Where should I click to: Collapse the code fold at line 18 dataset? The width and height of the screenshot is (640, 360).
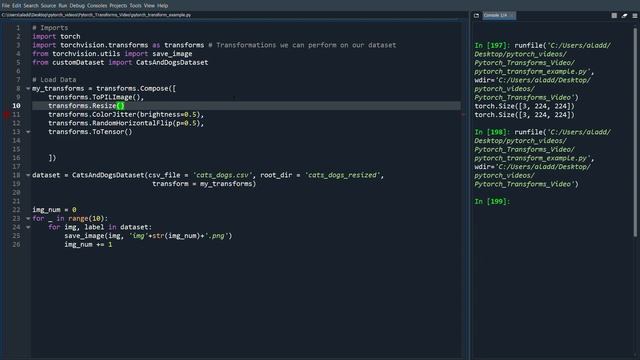pos(28,175)
